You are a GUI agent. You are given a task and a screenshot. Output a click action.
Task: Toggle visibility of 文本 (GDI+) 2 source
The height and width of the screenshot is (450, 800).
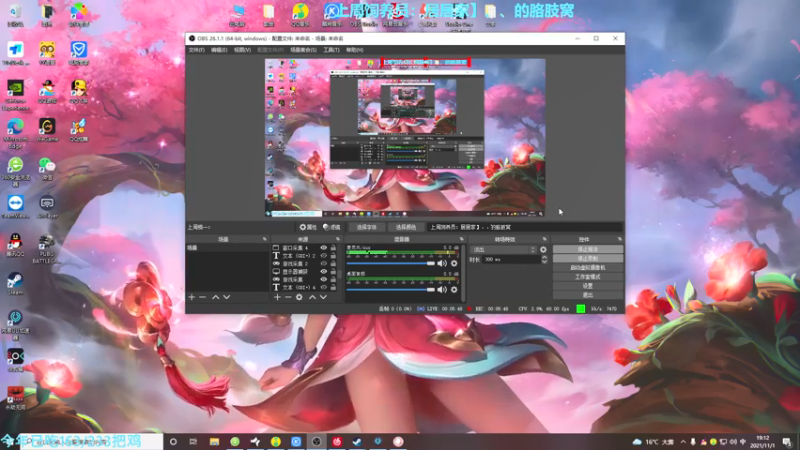pyautogui.click(x=323, y=256)
